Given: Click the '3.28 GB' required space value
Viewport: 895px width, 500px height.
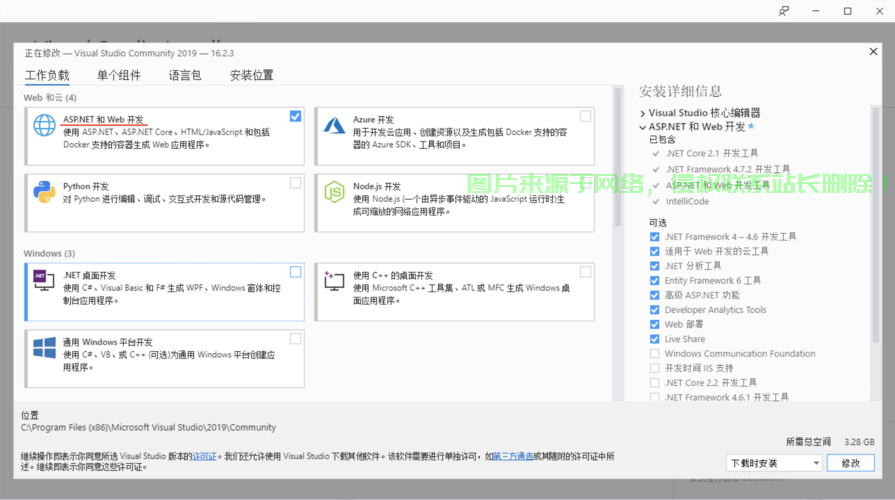Looking at the screenshot, I should point(859,442).
